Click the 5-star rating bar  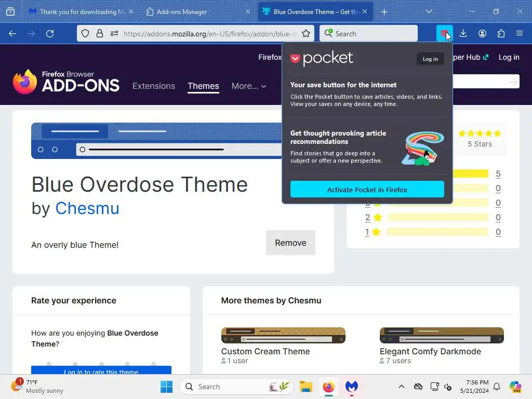click(x=471, y=174)
